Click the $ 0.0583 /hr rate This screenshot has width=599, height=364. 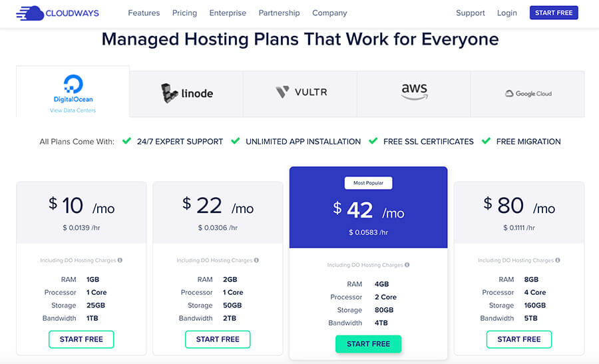tap(368, 232)
